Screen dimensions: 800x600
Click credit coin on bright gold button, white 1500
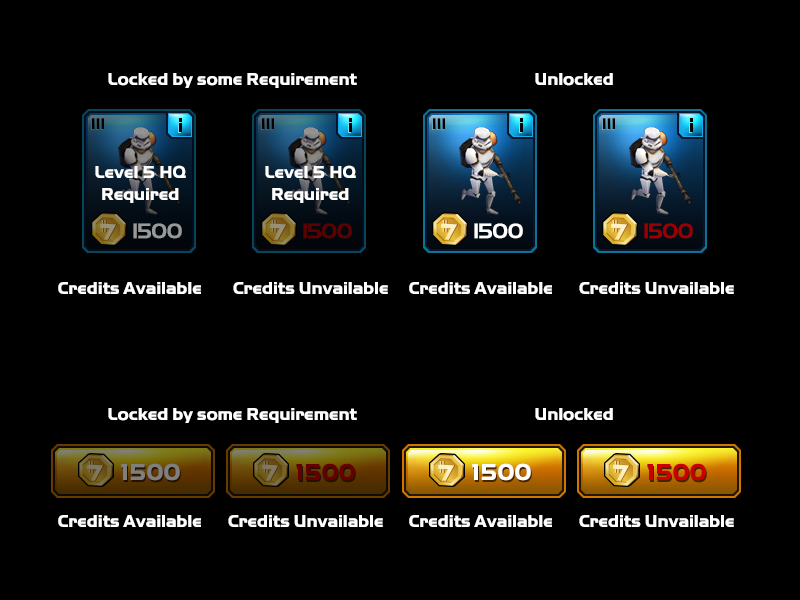click(446, 470)
